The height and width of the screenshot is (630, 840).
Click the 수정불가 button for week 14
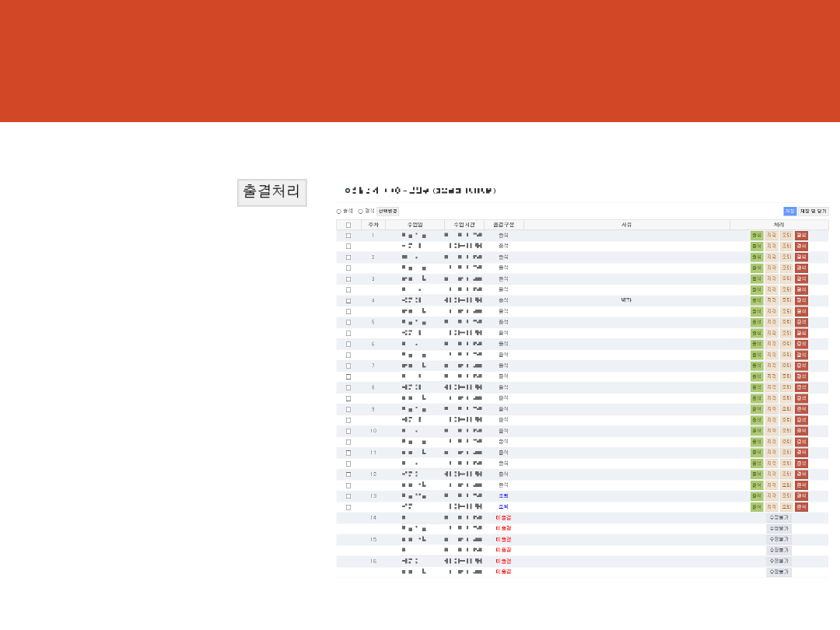tap(779, 517)
